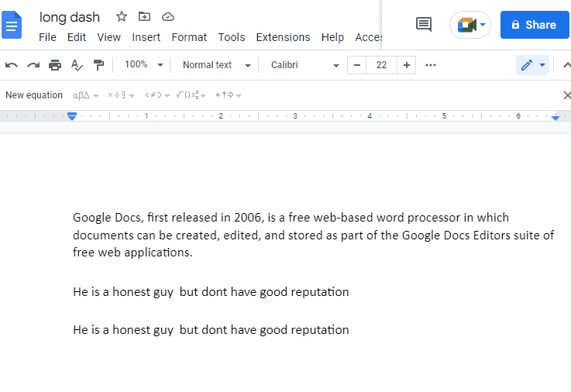Check the cloud saved status icon
Viewport: 571px width, 392px height.
[x=168, y=17]
